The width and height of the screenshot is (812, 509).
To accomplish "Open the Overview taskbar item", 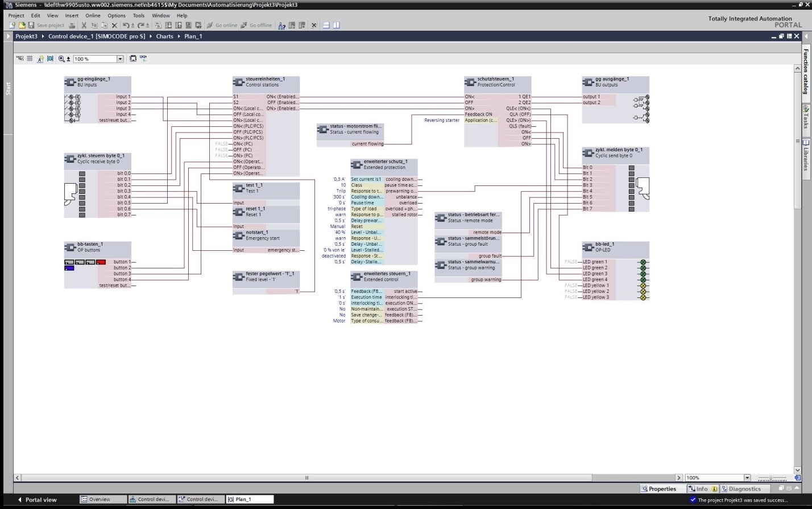I will point(102,499).
